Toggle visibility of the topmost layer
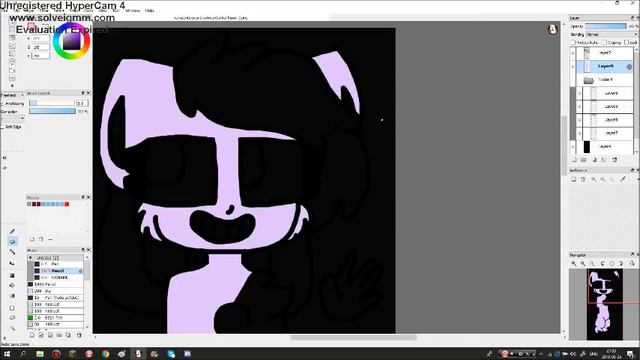This screenshot has height=360, width=640. point(573,53)
